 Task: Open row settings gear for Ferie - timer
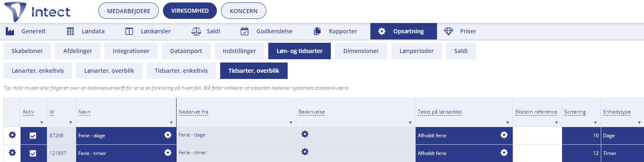(x=12, y=153)
